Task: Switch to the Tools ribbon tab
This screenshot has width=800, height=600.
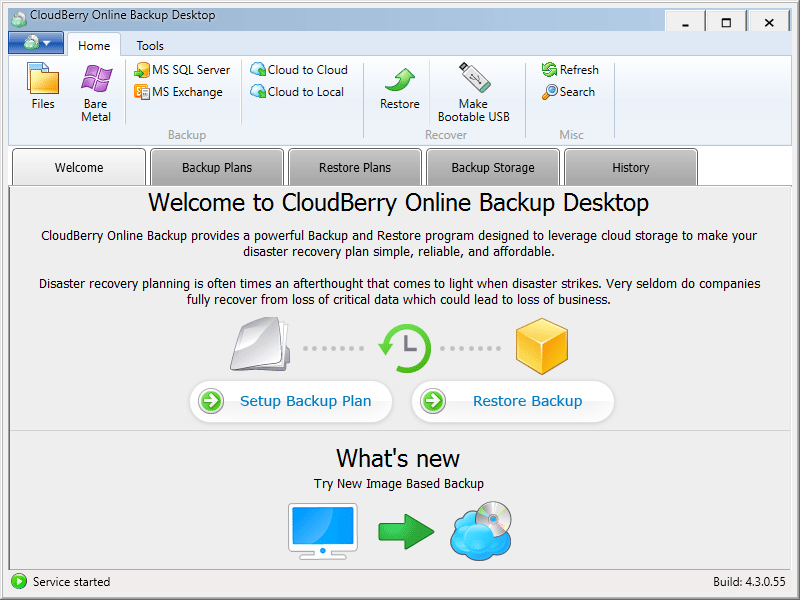Action: coord(150,45)
